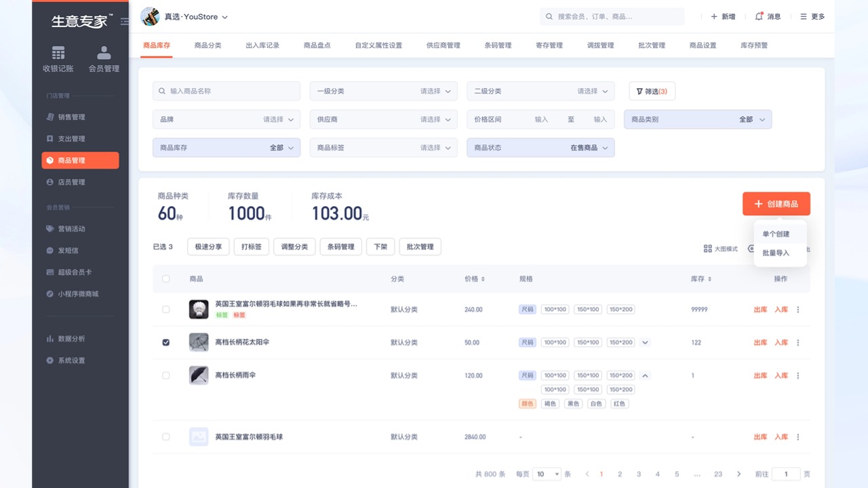
Task: Click 出库 for 英国王室富尔顿羽毛球
Action: pyautogui.click(x=761, y=436)
